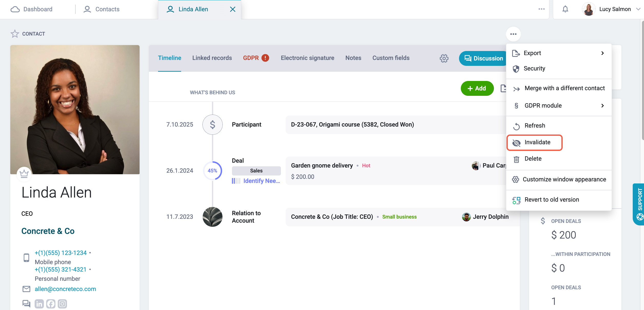
Task: Select Invalidate in the menu
Action: coord(537,142)
